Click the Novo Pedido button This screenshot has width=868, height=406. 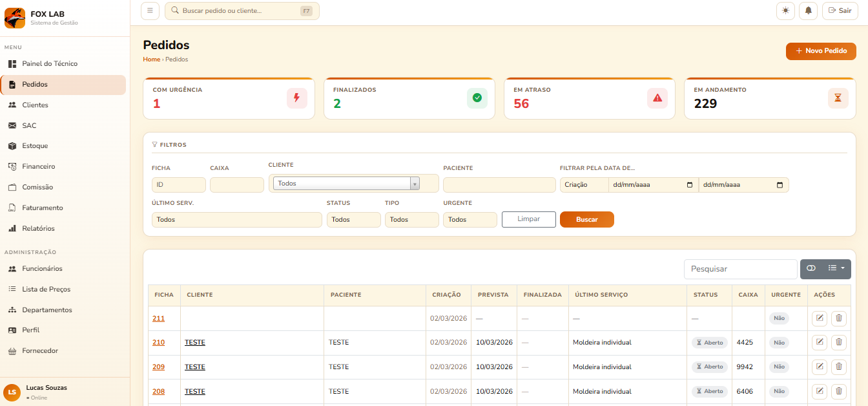point(820,51)
